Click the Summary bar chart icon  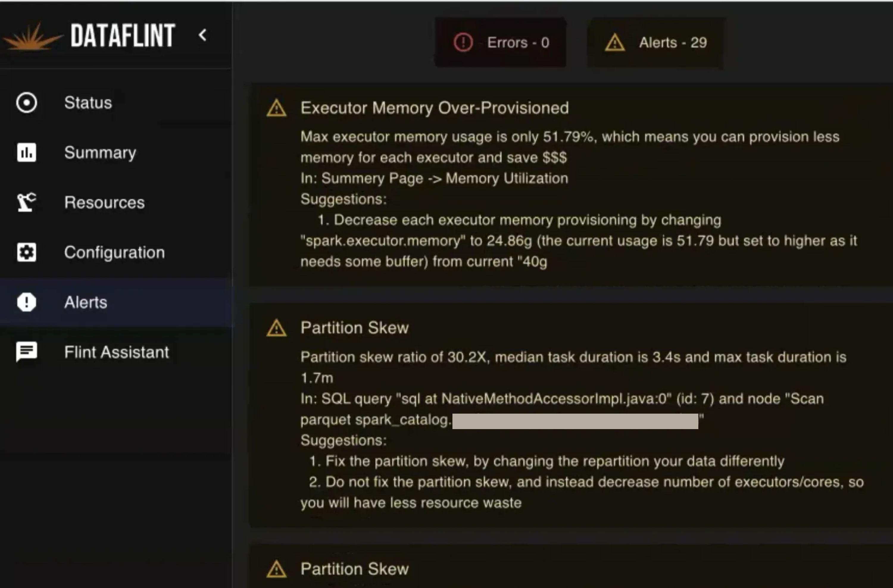click(26, 152)
